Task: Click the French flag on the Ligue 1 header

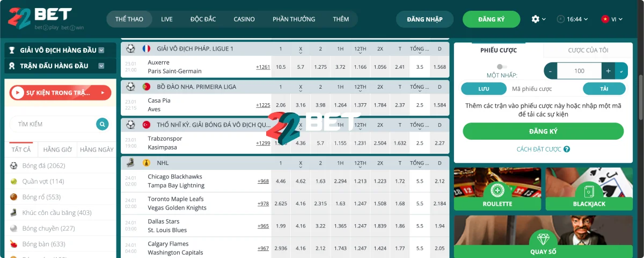Action: click(x=147, y=48)
